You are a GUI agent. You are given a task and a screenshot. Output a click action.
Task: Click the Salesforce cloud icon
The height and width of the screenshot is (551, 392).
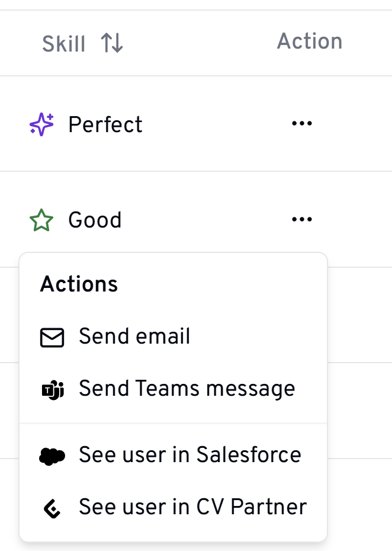click(52, 456)
